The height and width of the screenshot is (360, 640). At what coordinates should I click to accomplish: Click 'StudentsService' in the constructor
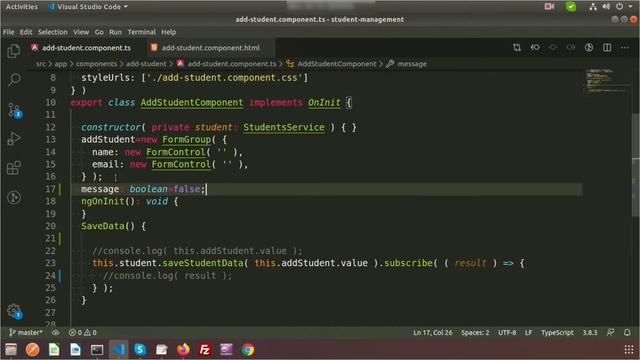(284, 127)
